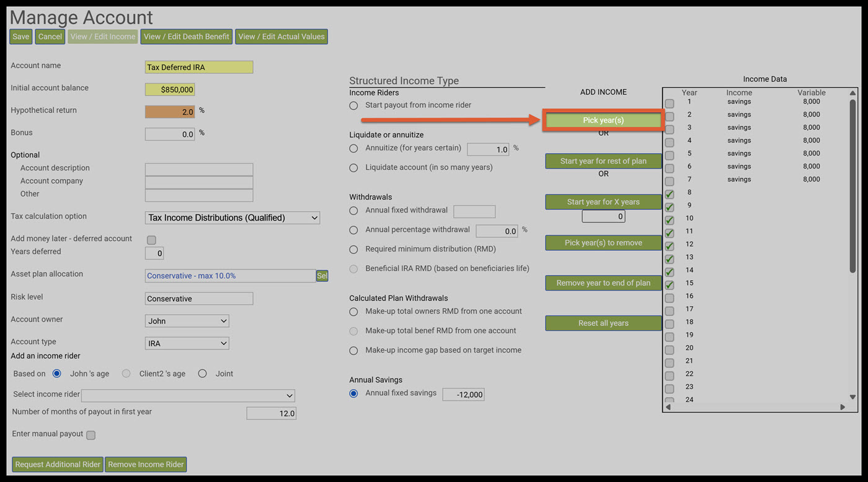This screenshot has height=482, width=868.
Task: Select Start payout from income rider
Action: click(353, 106)
